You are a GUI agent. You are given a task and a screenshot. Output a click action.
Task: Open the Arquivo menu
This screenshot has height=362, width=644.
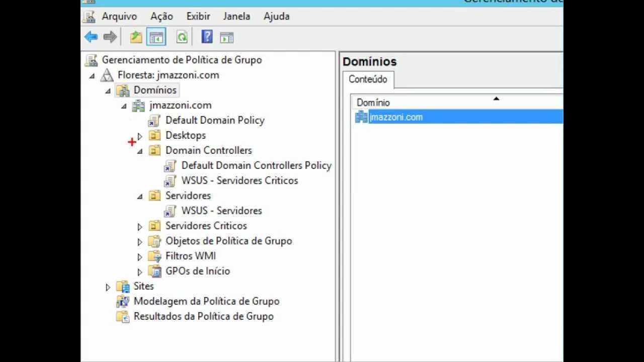coord(119,16)
